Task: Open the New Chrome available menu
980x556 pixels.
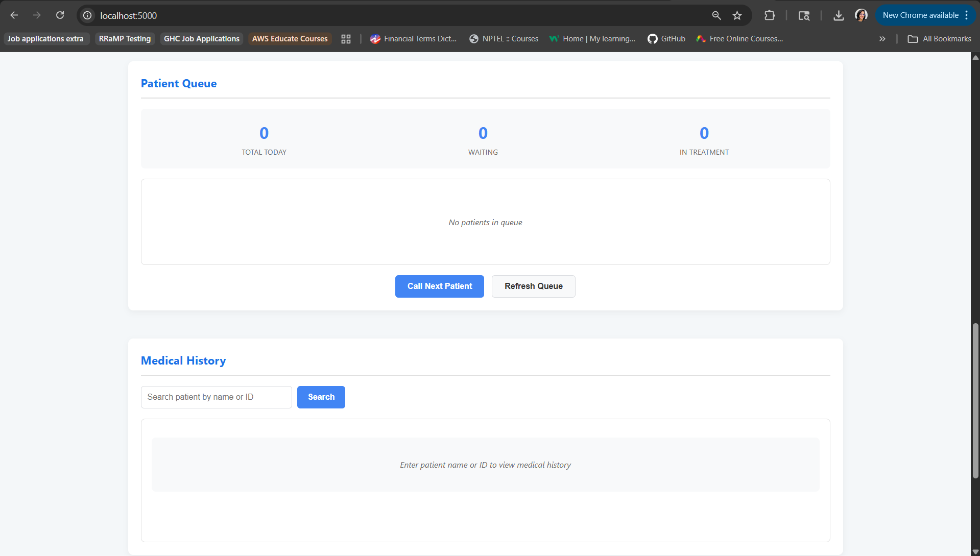Action: (925, 15)
